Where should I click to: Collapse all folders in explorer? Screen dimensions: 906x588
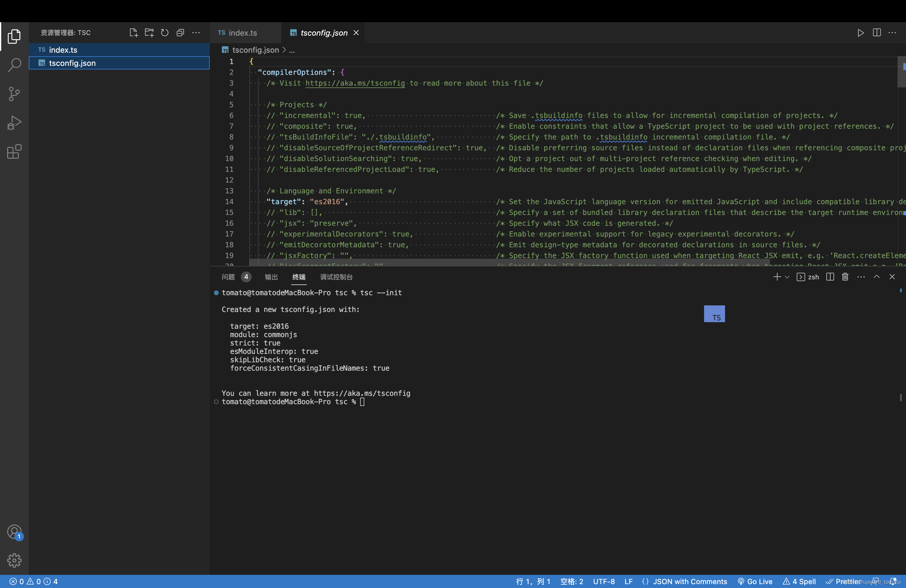pyautogui.click(x=180, y=33)
